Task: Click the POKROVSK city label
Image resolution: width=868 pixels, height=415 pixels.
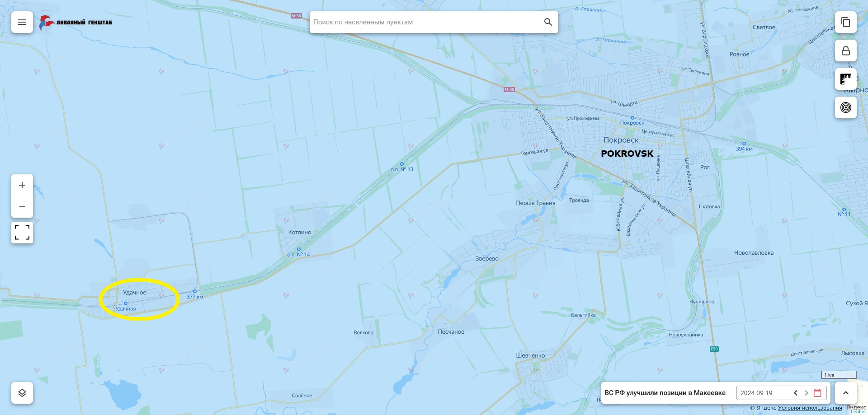Action: [x=627, y=154]
